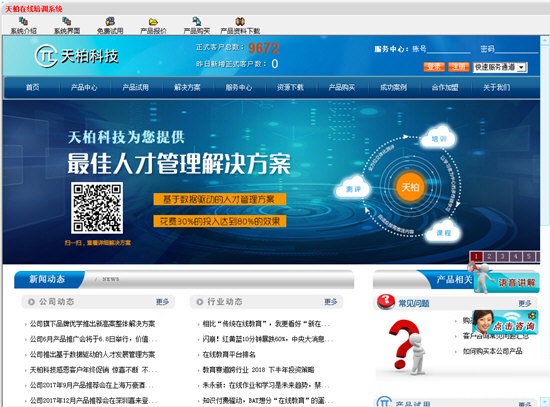This screenshot has height=407, width=550.
Task: Click the orange banner label '基于数据驱动的人才管理方案'
Action: [220, 199]
